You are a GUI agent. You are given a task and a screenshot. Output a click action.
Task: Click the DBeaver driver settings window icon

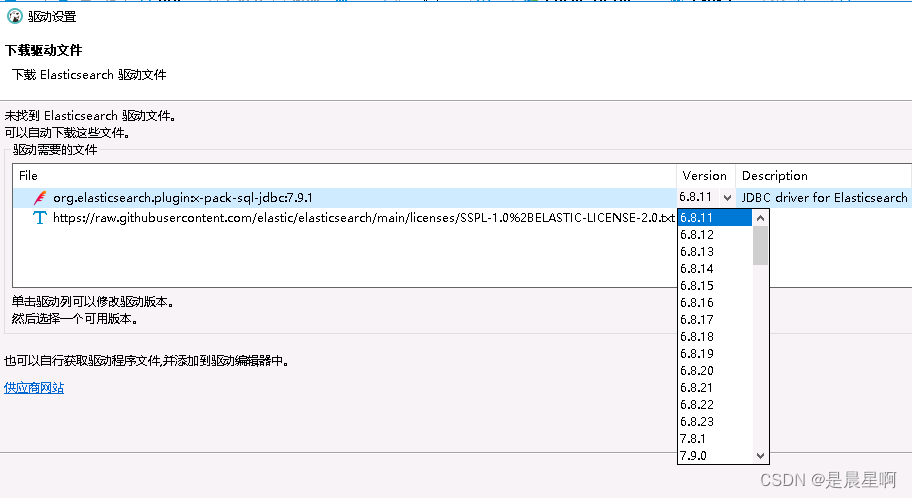(x=15, y=16)
